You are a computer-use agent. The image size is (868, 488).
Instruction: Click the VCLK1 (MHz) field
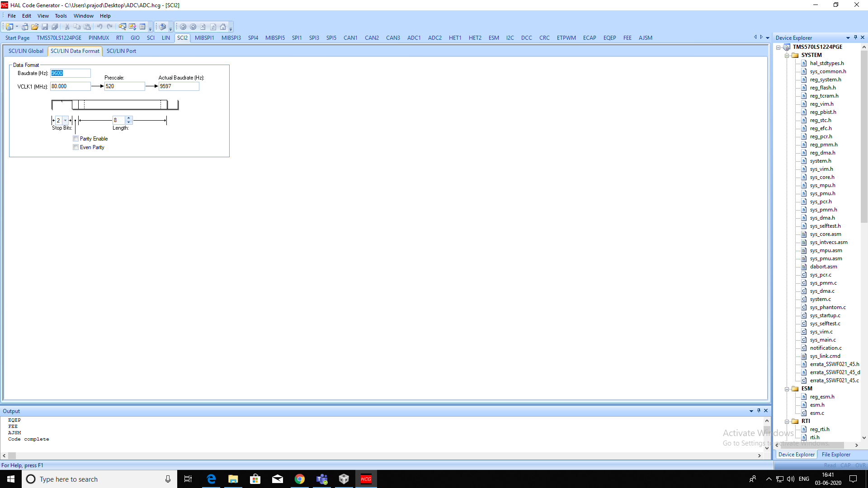[71, 86]
